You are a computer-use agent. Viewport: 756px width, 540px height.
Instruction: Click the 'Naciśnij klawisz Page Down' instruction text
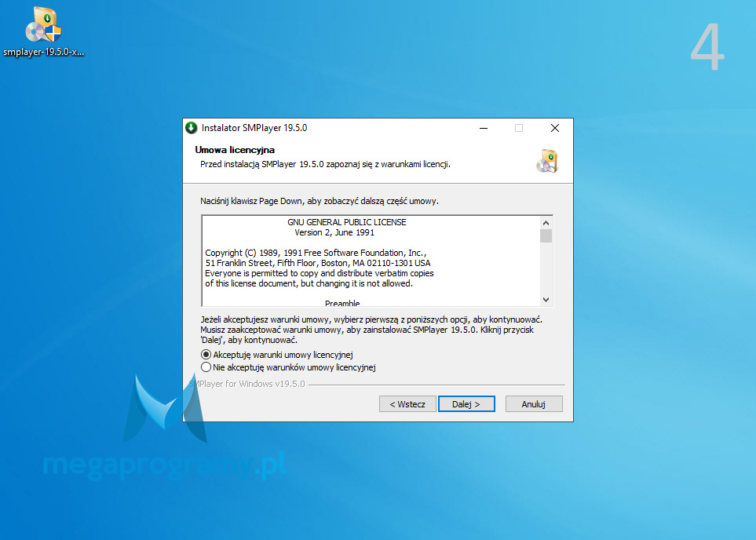[320, 201]
